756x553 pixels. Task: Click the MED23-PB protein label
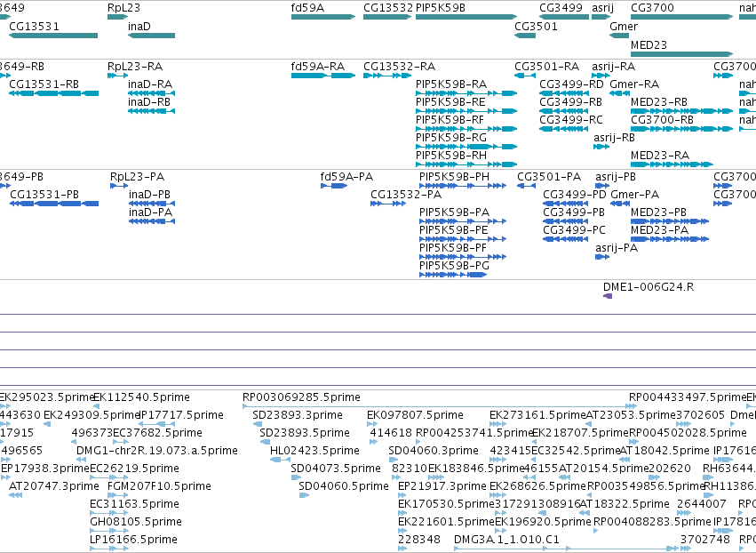(658, 212)
